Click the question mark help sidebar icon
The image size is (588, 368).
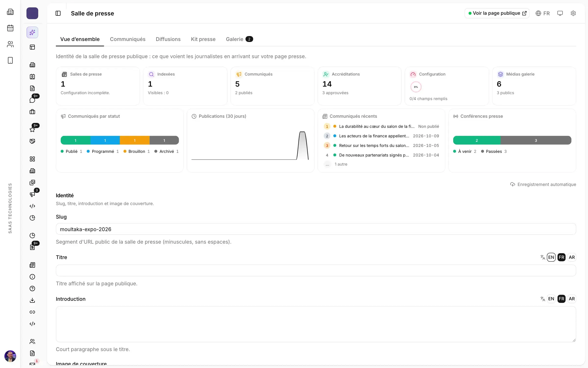coord(32,289)
